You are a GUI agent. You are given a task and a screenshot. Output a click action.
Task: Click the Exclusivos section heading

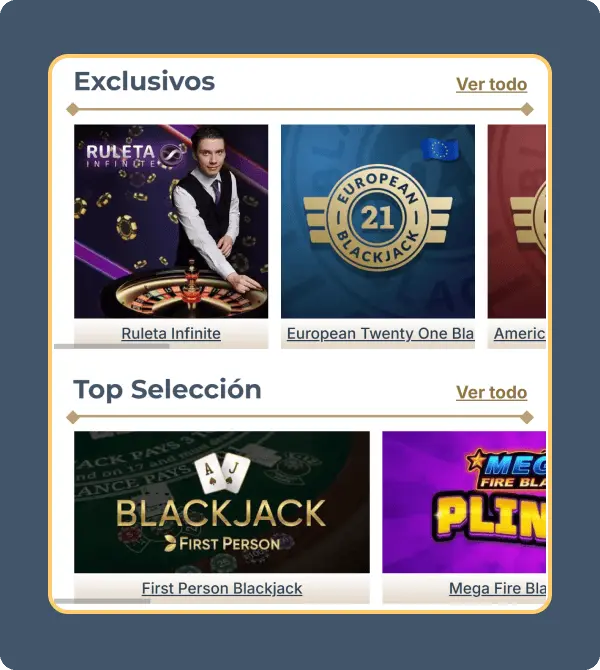tap(144, 81)
